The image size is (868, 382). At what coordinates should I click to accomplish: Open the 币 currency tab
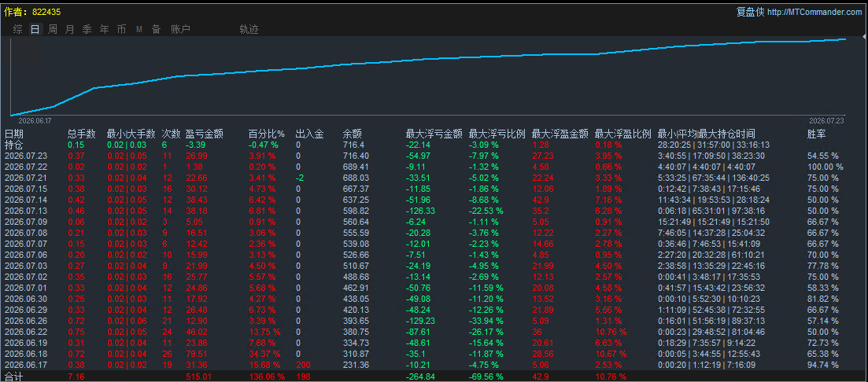[121, 29]
